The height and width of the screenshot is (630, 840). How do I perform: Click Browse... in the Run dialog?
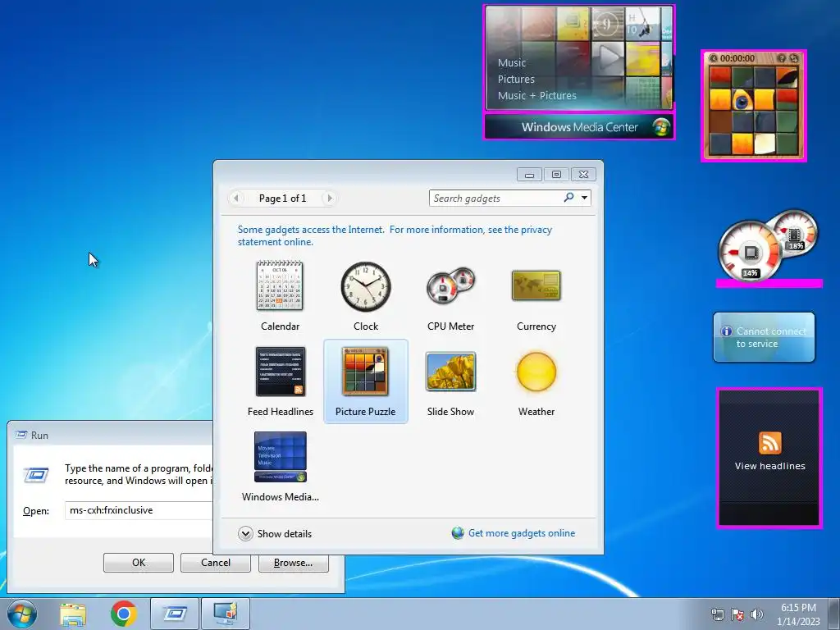pyautogui.click(x=293, y=563)
